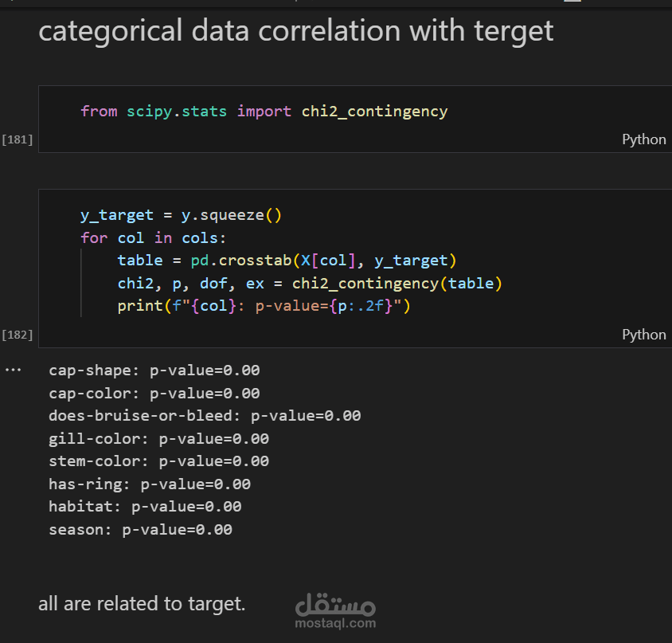Click the indentation guide beside the loop body

(81, 283)
